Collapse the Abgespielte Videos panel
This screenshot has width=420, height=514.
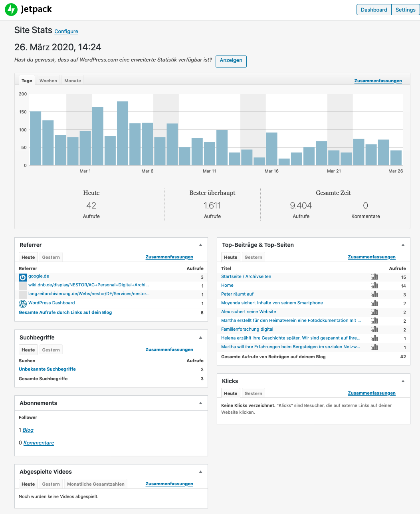(200, 472)
